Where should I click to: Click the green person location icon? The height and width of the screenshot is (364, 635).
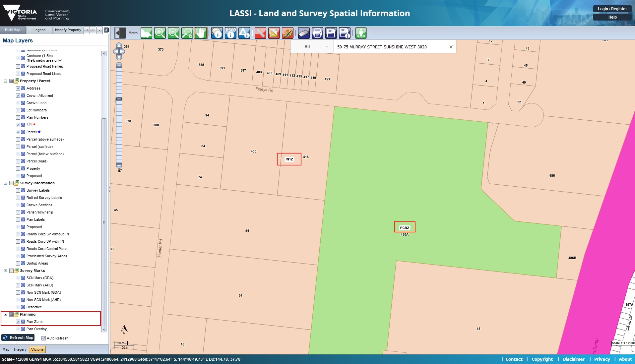tap(361, 33)
